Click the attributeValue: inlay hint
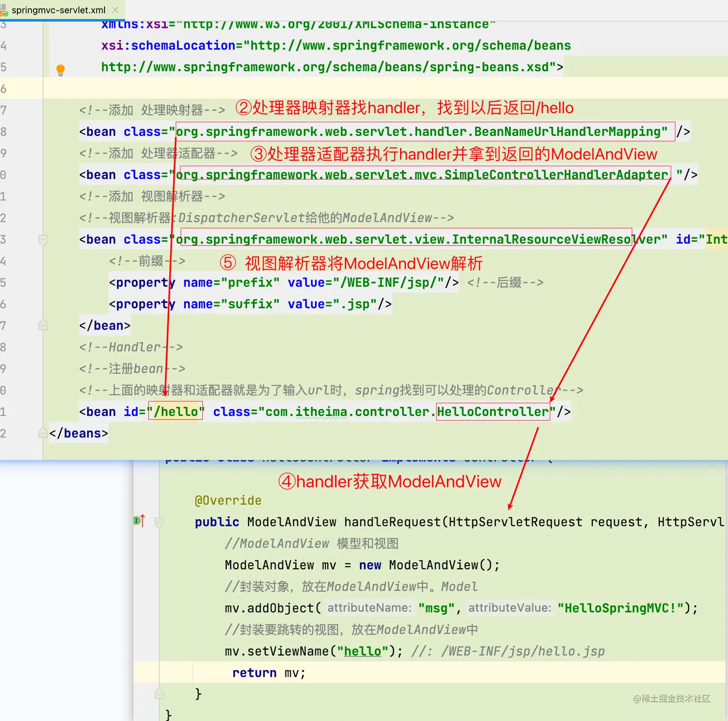Viewport: 728px width, 721px height. tap(509, 608)
